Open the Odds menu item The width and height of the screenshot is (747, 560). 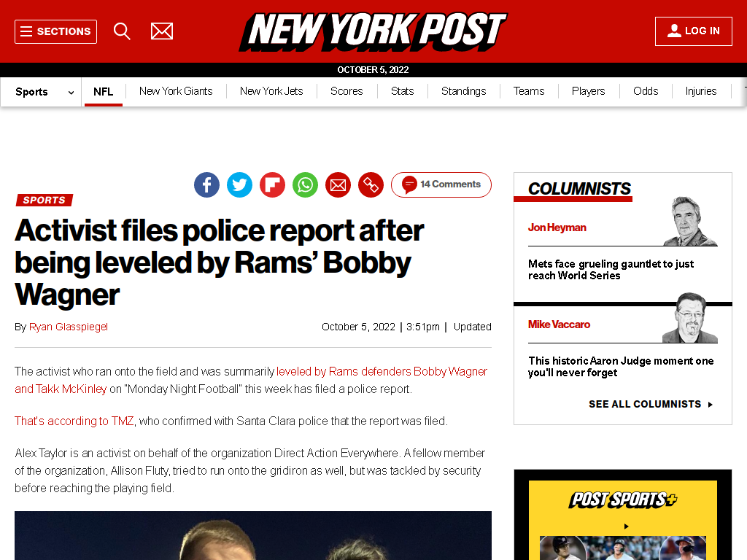tap(646, 91)
